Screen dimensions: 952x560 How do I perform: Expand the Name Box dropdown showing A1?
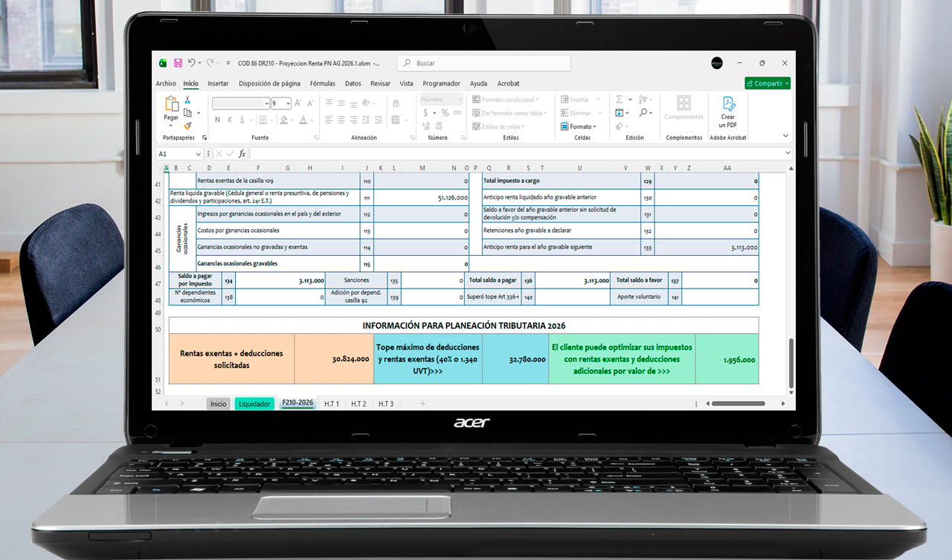pos(198,154)
